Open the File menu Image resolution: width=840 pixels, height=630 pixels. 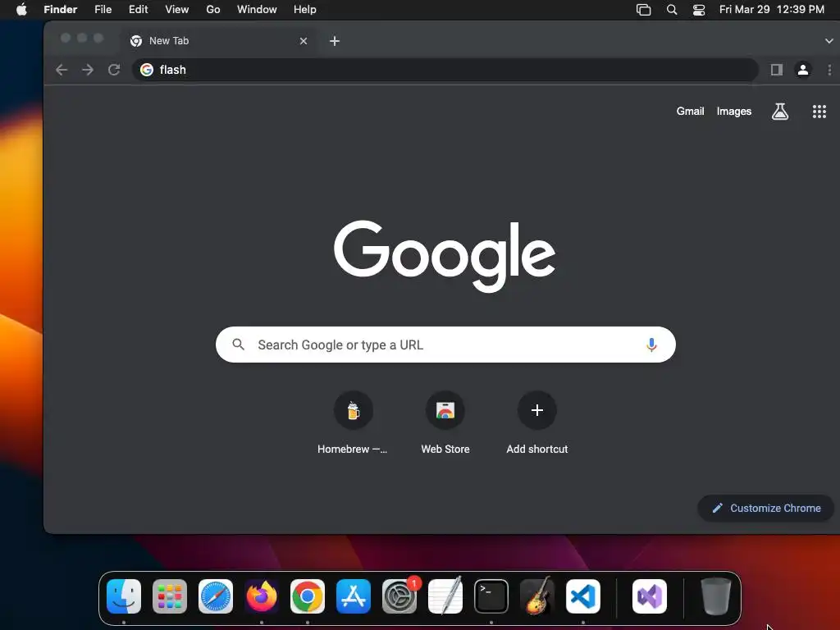(103, 9)
